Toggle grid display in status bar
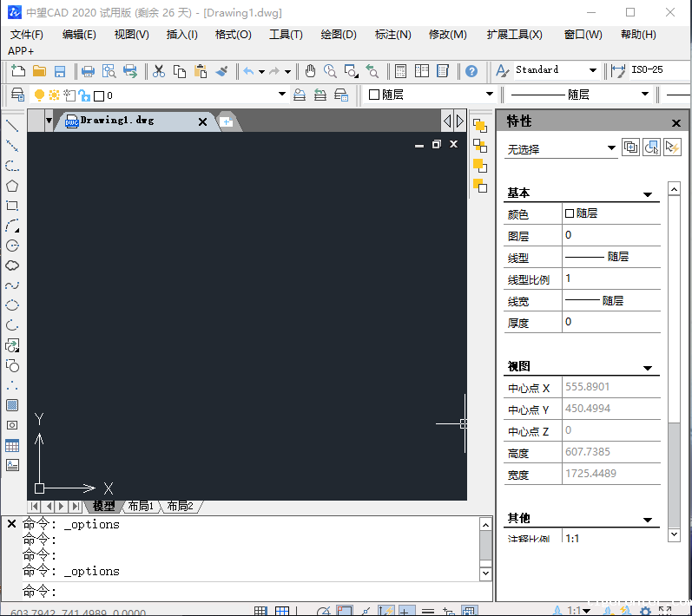Image resolution: width=692 pixels, height=616 pixels. [x=282, y=611]
